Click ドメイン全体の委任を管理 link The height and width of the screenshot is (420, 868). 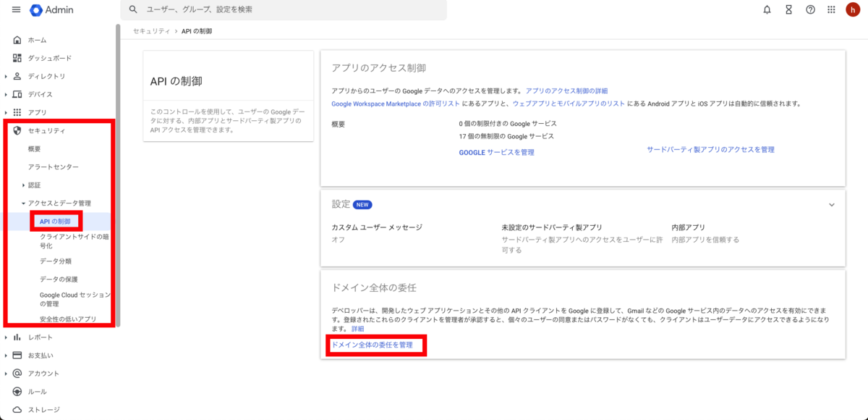point(372,345)
